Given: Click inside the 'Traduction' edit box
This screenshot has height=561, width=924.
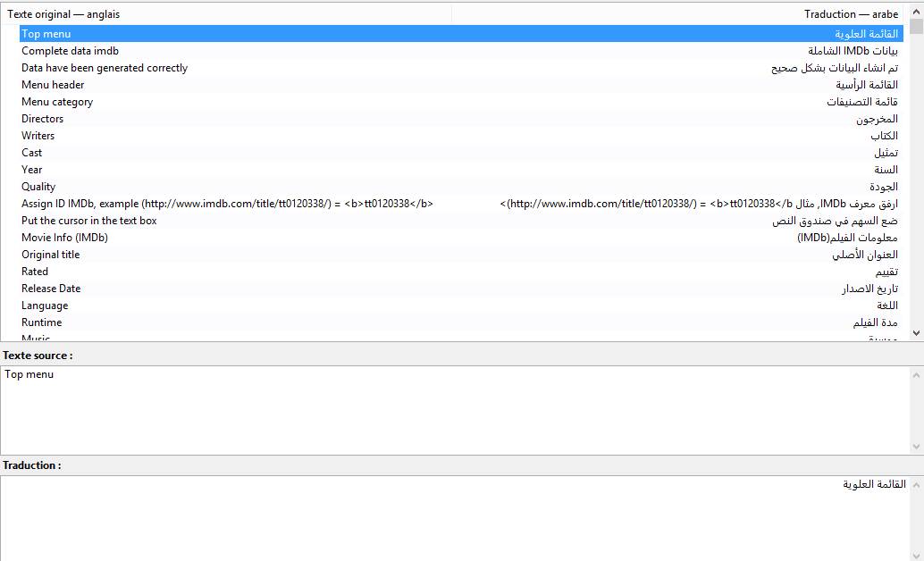Looking at the screenshot, I should pyautogui.click(x=454, y=519).
